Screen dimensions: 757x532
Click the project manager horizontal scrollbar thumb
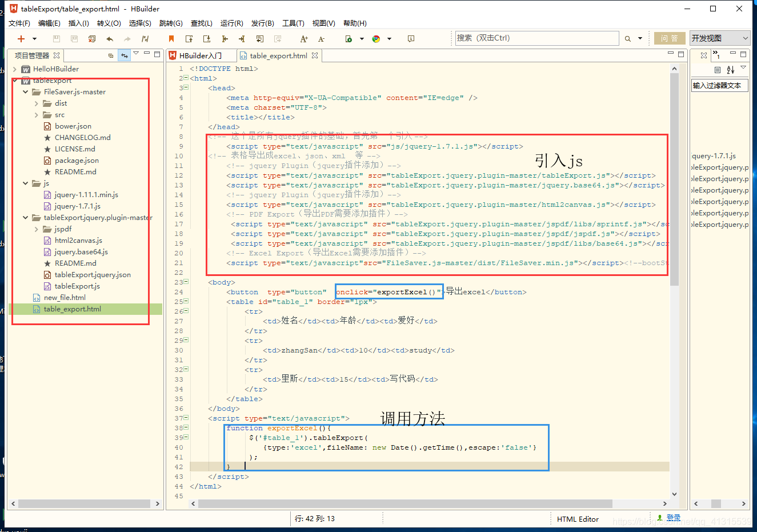point(84,504)
